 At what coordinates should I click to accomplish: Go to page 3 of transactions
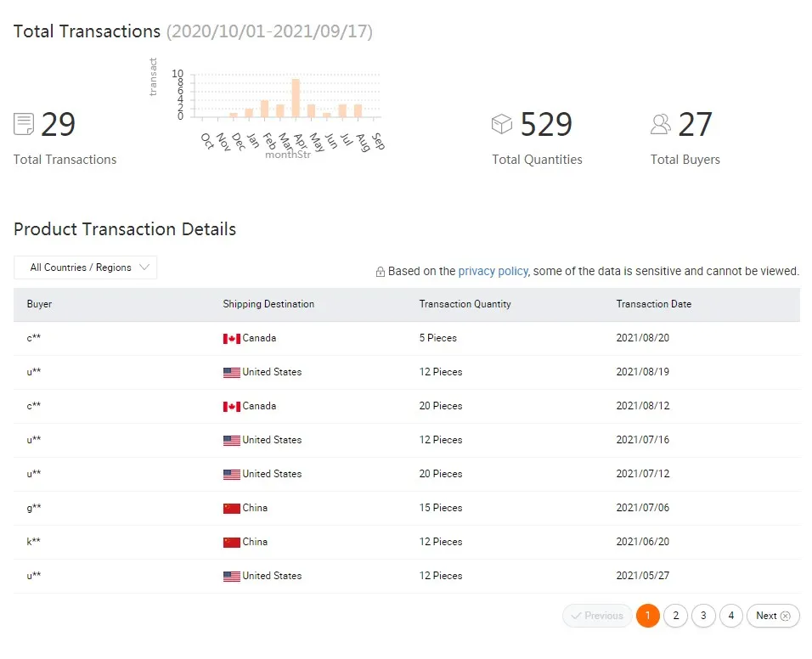click(x=703, y=616)
